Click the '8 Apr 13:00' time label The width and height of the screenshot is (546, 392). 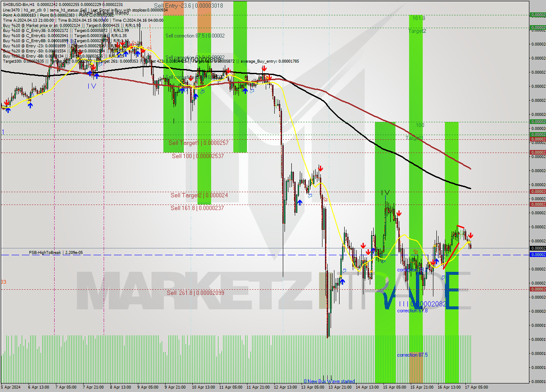(x=121, y=387)
